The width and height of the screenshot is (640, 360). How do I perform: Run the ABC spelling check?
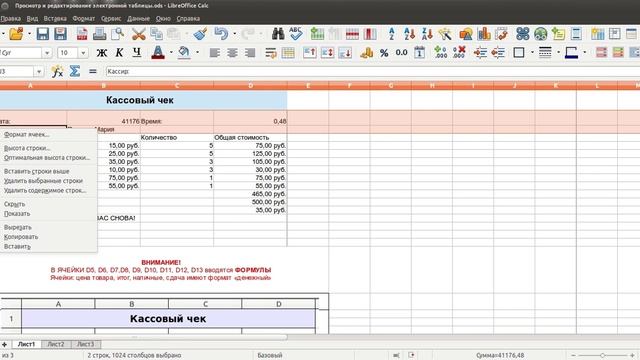(x=296, y=33)
